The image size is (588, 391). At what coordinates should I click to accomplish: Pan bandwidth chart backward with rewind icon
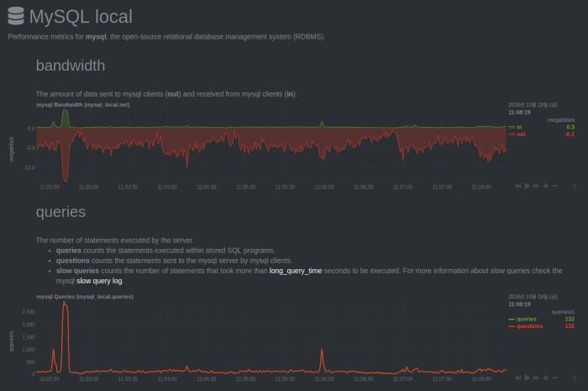[x=518, y=186]
